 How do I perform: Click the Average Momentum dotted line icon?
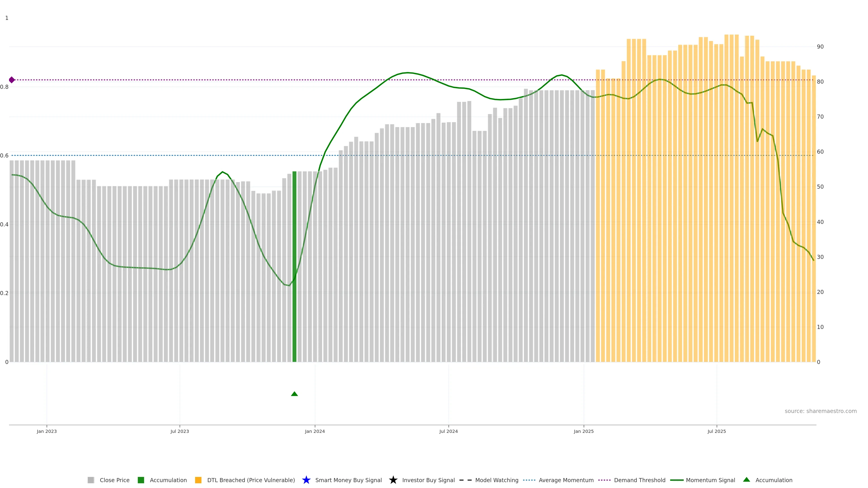[x=529, y=480]
